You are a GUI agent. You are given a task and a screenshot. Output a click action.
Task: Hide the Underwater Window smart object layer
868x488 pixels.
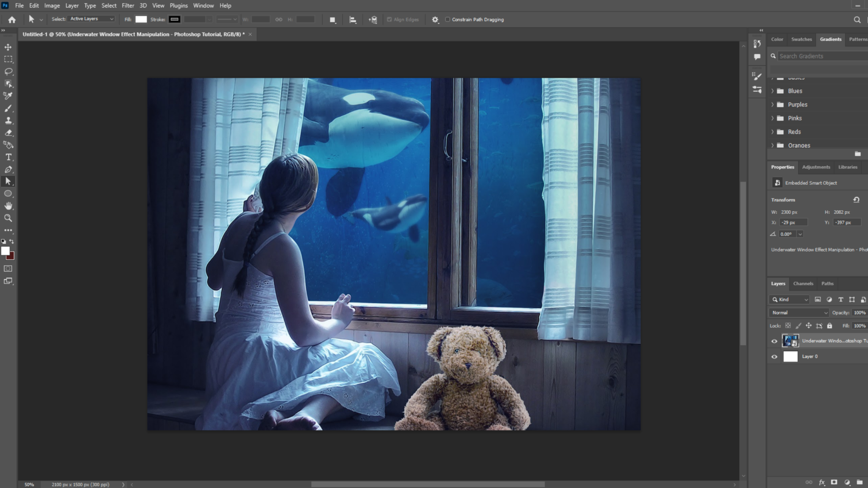[x=774, y=341]
